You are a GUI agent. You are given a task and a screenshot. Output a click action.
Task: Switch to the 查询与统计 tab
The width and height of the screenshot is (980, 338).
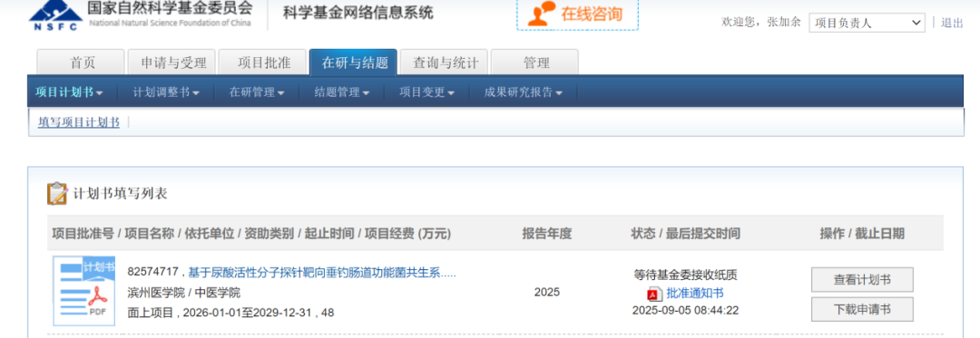pyautogui.click(x=444, y=62)
